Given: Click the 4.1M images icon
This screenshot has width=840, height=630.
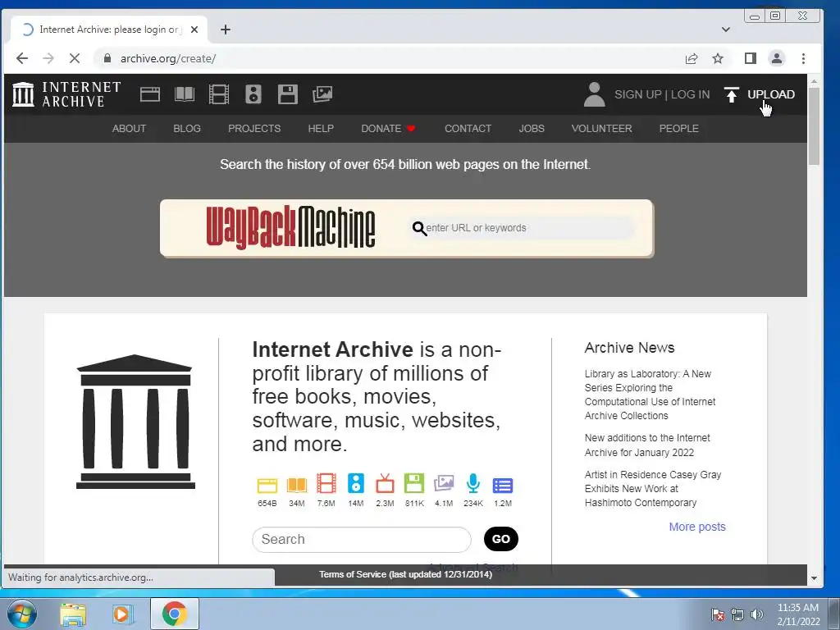Looking at the screenshot, I should tap(444, 483).
